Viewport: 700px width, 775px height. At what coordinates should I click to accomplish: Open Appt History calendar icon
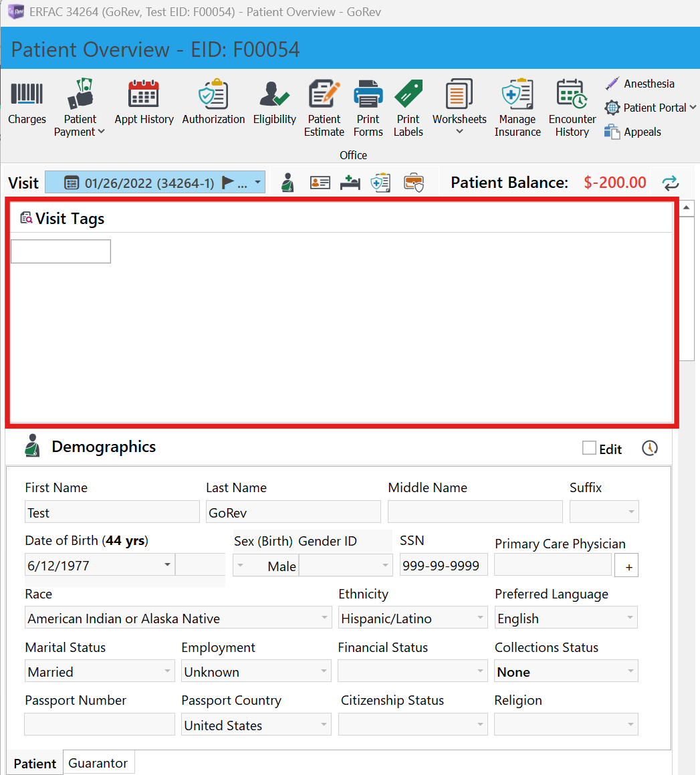click(x=143, y=94)
